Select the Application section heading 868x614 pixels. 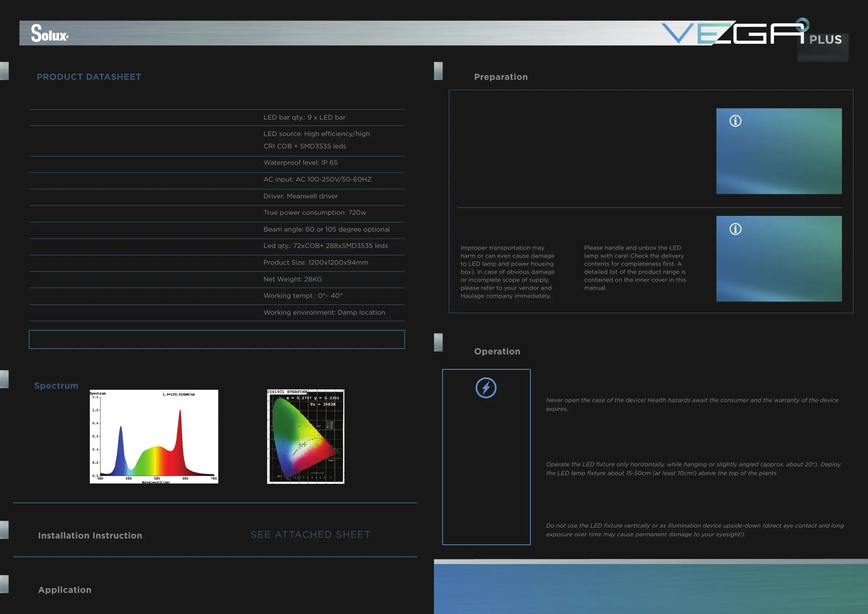(x=65, y=590)
